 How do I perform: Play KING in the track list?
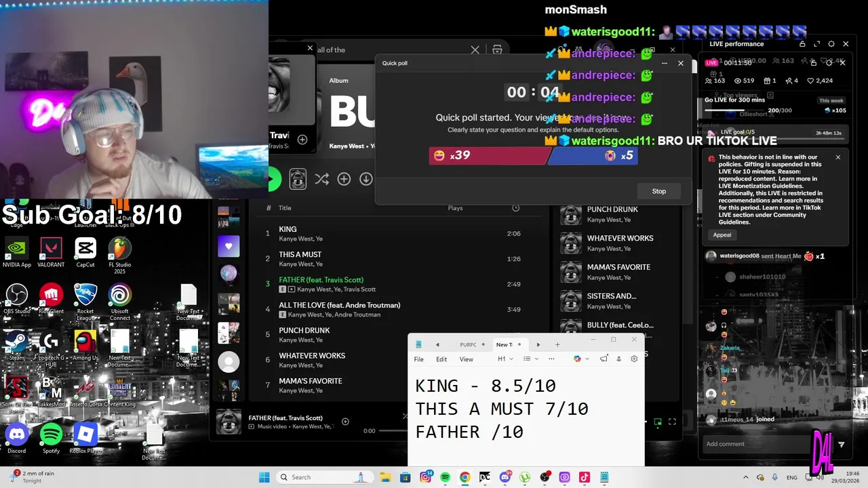coord(396,233)
